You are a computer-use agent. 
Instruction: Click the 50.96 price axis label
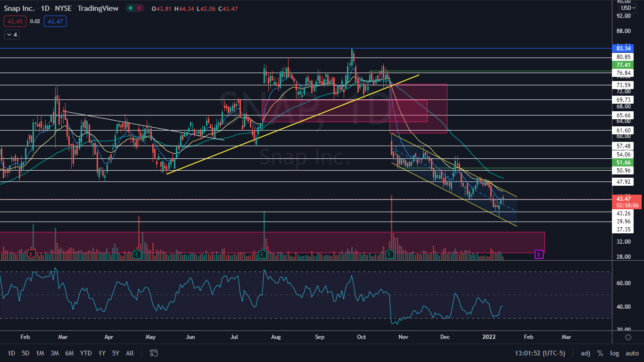click(623, 170)
